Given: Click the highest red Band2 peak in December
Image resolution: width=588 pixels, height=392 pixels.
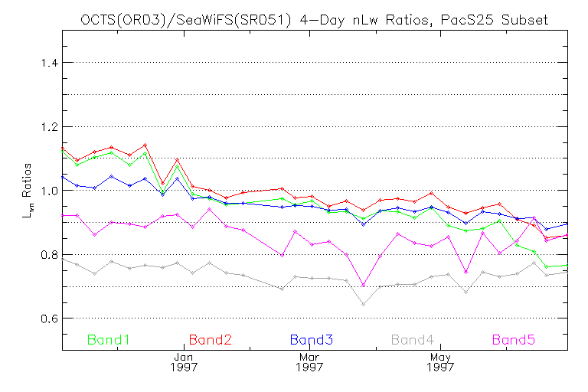Looking at the screenshot, I should tap(145, 145).
